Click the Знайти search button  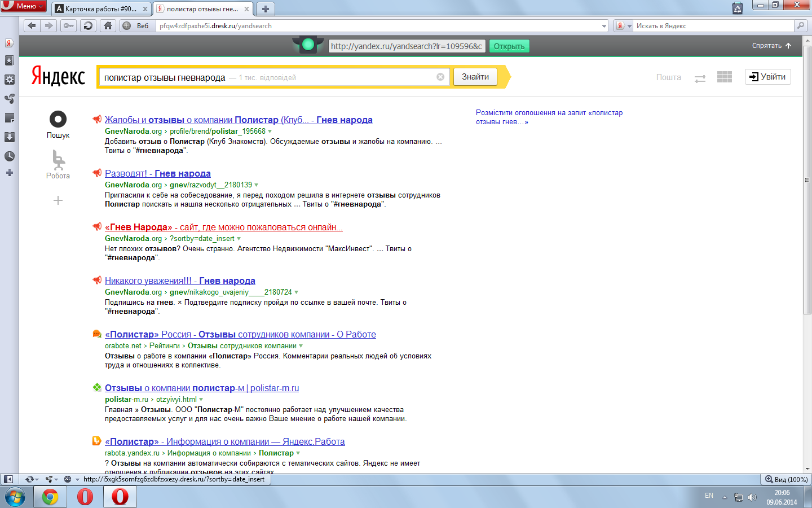475,77
